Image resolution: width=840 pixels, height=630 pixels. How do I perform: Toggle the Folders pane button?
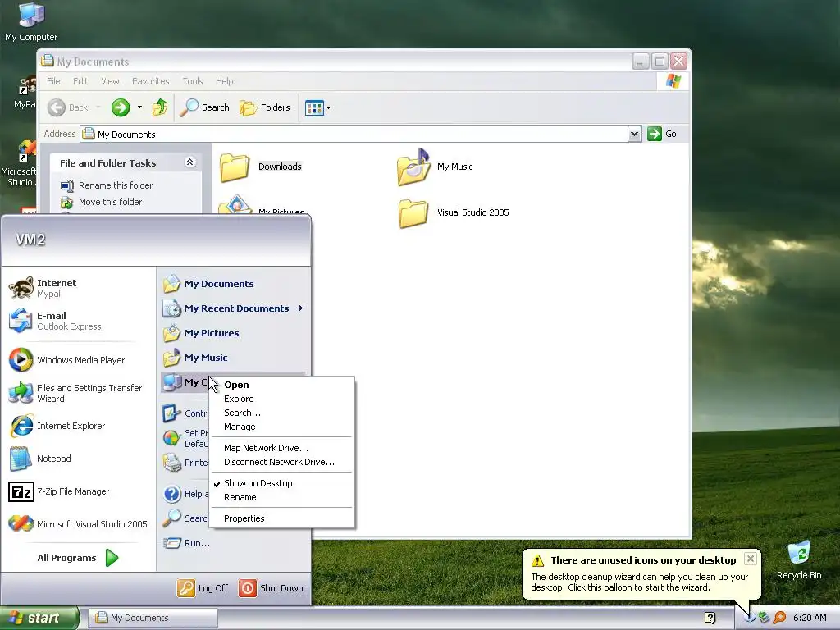coord(265,107)
